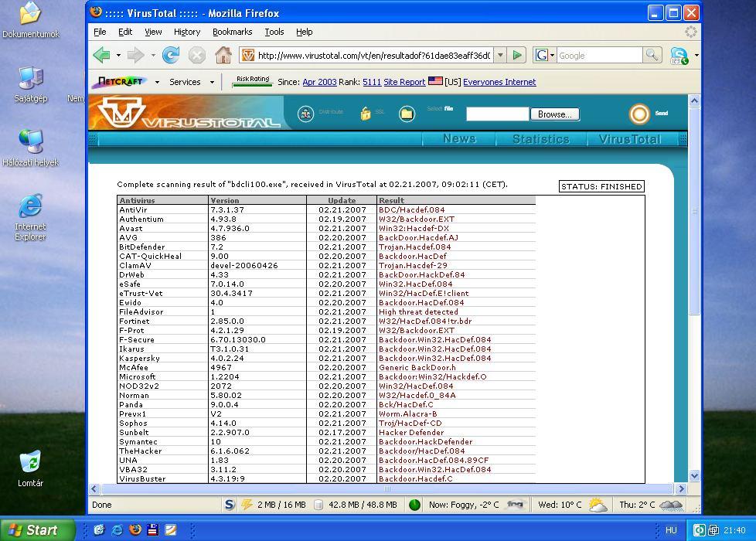The height and width of the screenshot is (541, 756).
Task: Click the Risk Rating bar
Action: pos(253,81)
